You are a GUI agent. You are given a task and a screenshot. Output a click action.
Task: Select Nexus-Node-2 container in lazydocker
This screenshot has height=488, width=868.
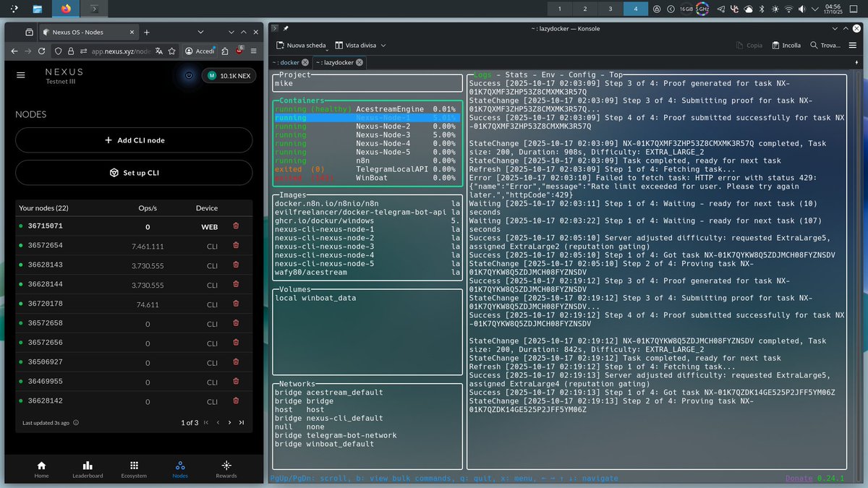365,126
